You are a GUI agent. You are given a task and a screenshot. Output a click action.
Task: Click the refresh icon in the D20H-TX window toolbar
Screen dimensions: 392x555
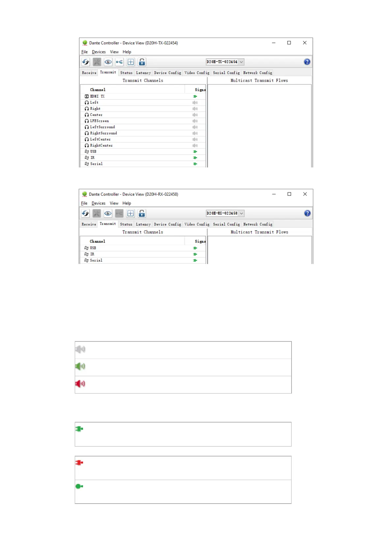(x=86, y=62)
